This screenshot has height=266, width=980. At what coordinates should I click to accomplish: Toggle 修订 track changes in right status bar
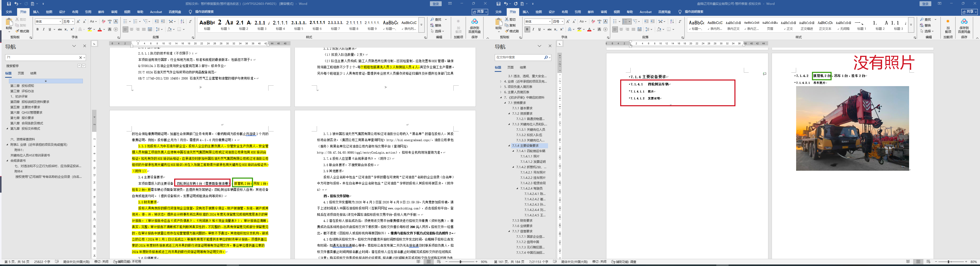point(599,262)
